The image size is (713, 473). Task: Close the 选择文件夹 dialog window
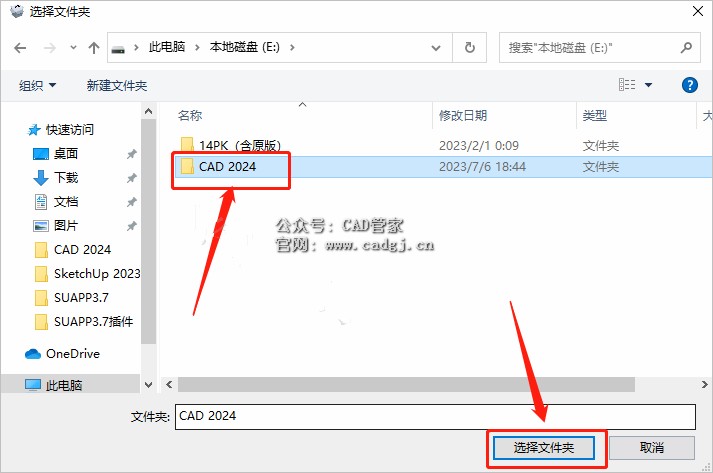[x=698, y=11]
